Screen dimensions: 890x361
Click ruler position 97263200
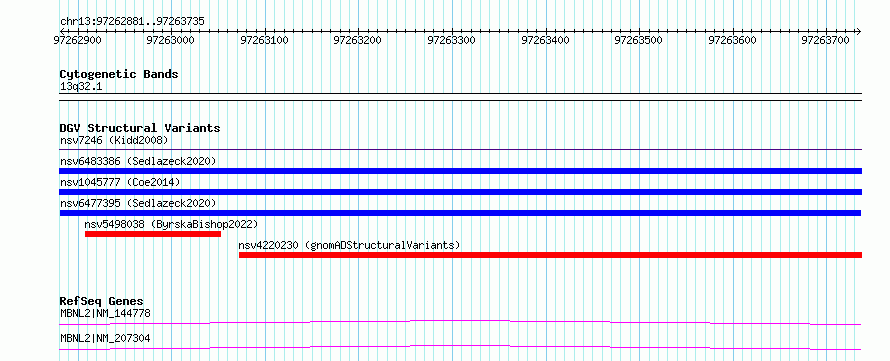pos(359,40)
